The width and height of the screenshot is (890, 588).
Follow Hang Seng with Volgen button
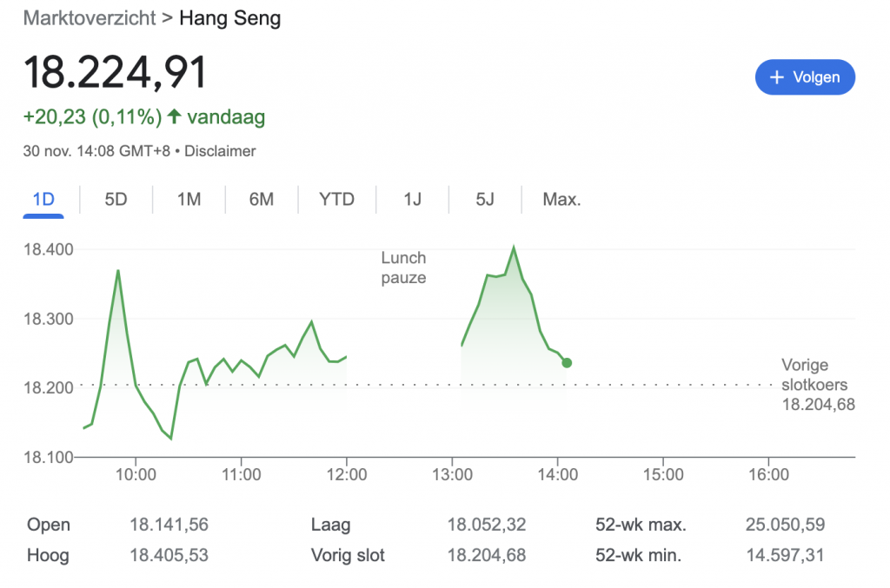tap(805, 77)
